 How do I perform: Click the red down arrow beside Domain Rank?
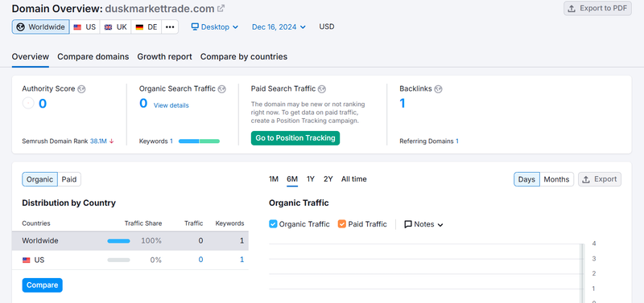pos(111,141)
